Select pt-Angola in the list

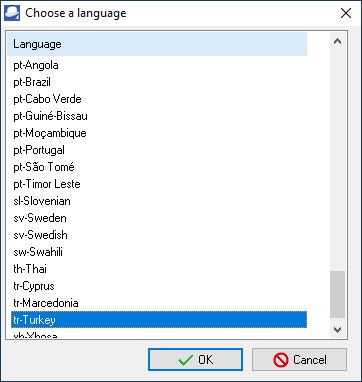coord(159,65)
